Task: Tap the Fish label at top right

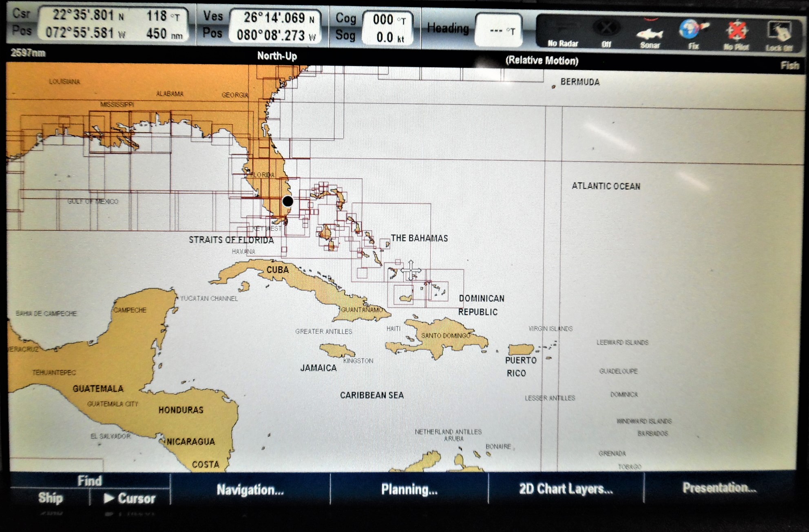Action: click(x=789, y=66)
